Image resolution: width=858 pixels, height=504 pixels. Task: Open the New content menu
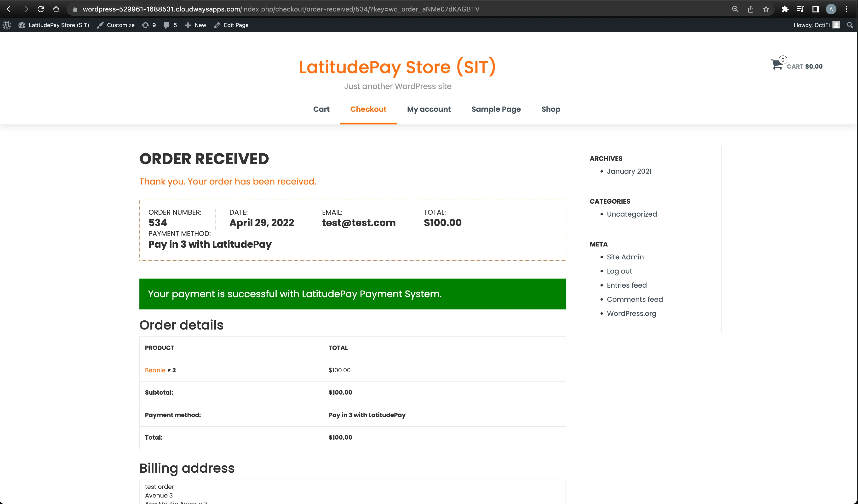pos(195,25)
